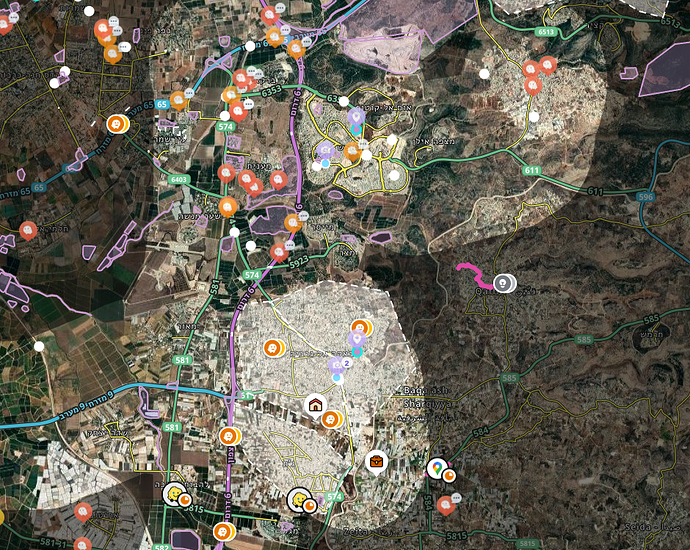This screenshot has height=550, width=690.
Task: Select the 6513 green road shield
Action: [546, 32]
